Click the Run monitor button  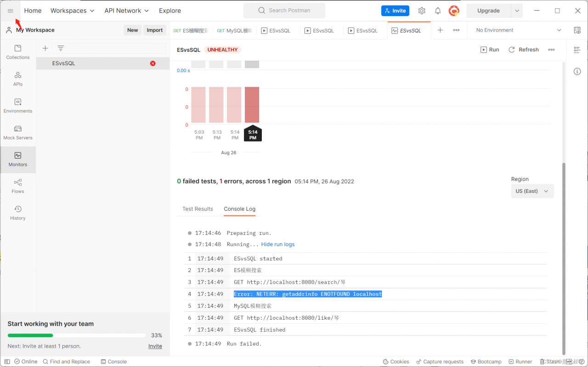click(490, 50)
